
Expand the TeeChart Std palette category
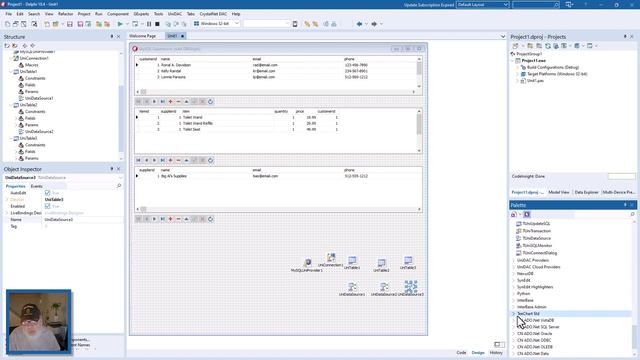coord(513,313)
